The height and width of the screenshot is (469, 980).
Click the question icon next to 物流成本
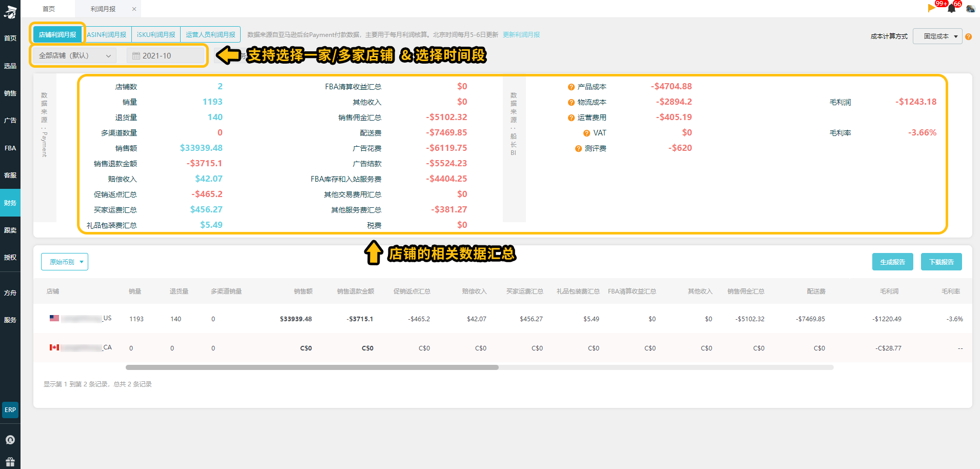[x=571, y=103]
